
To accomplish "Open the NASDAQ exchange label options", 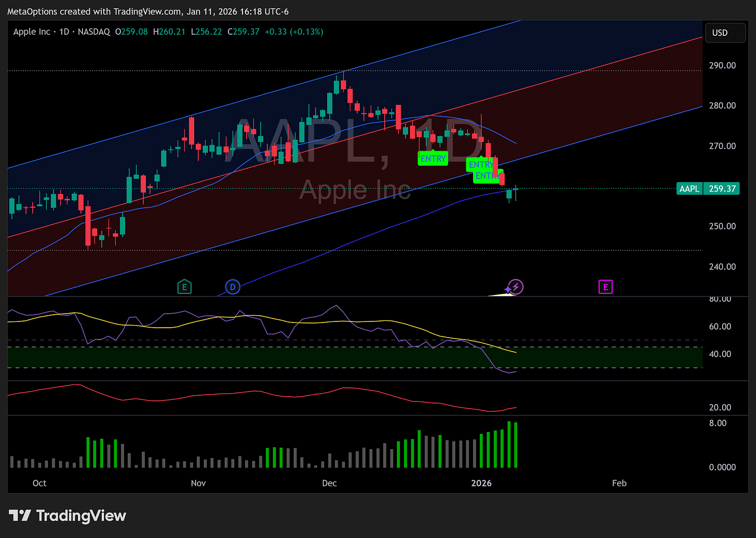I will tap(94, 32).
